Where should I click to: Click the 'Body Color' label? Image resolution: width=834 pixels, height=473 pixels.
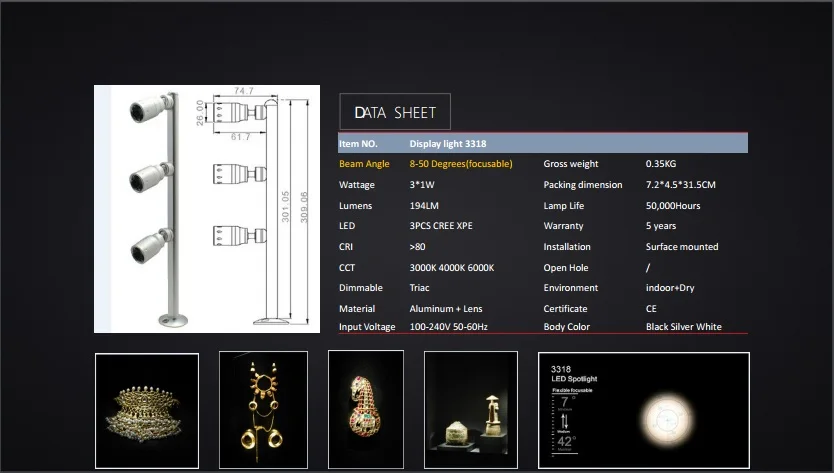[566, 327]
